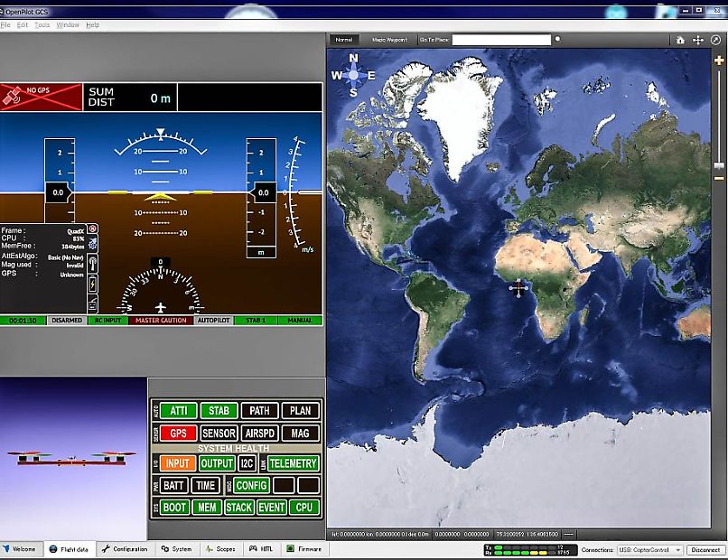Open the battery info panel icon
This screenshot has height=560, width=728.
pyautogui.click(x=93, y=284)
